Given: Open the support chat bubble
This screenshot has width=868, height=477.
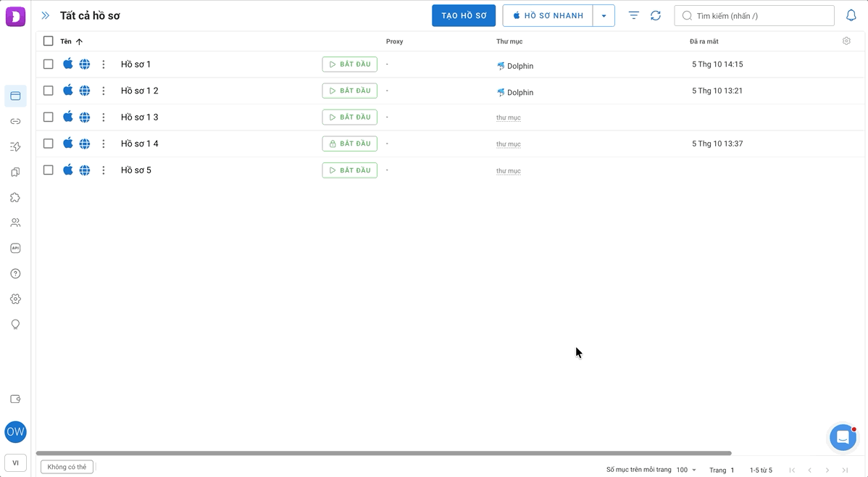Looking at the screenshot, I should (843, 438).
